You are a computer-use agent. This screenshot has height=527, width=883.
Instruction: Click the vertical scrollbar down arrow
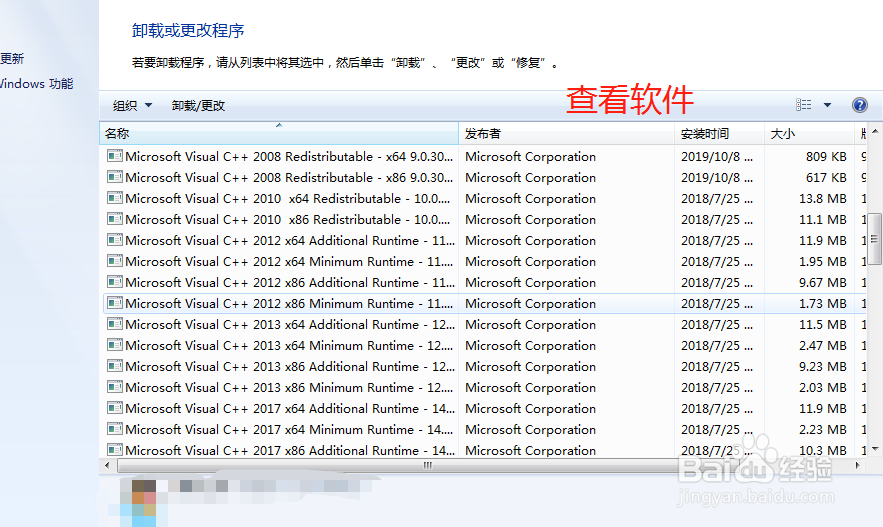tap(875, 449)
